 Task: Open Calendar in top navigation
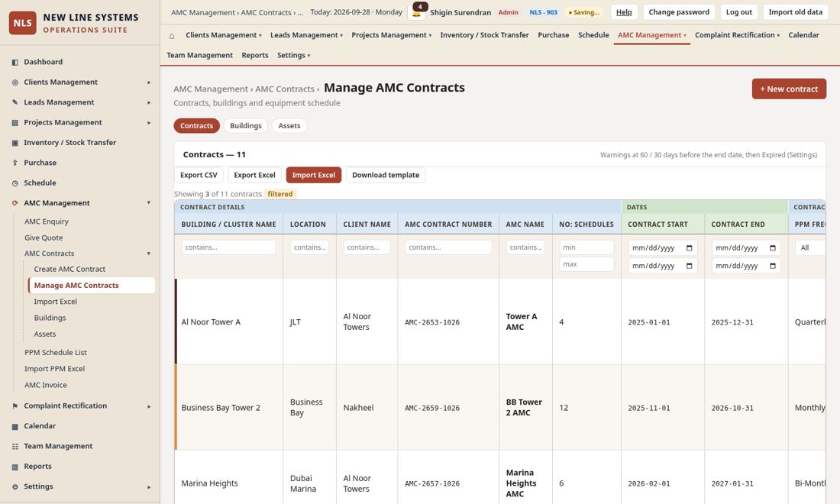[x=803, y=35]
